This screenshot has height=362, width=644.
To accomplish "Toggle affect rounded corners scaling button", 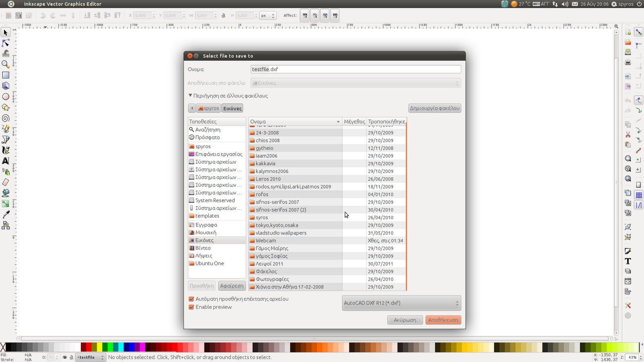I will [315, 16].
